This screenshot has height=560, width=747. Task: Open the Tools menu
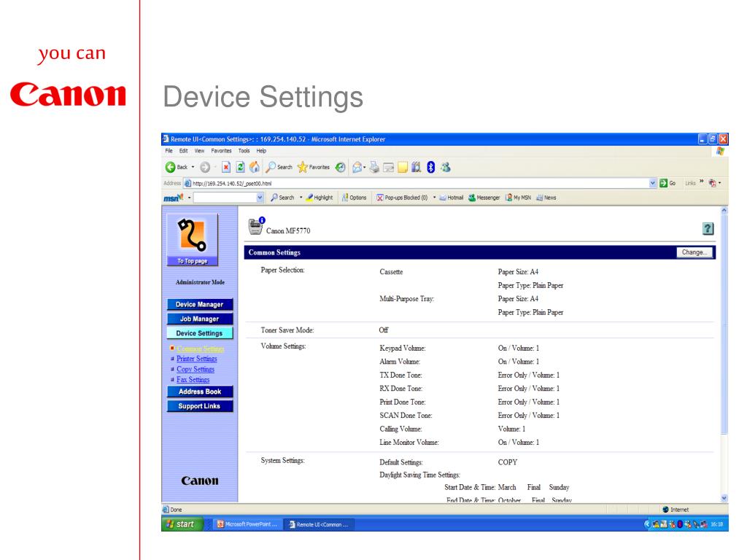244,151
